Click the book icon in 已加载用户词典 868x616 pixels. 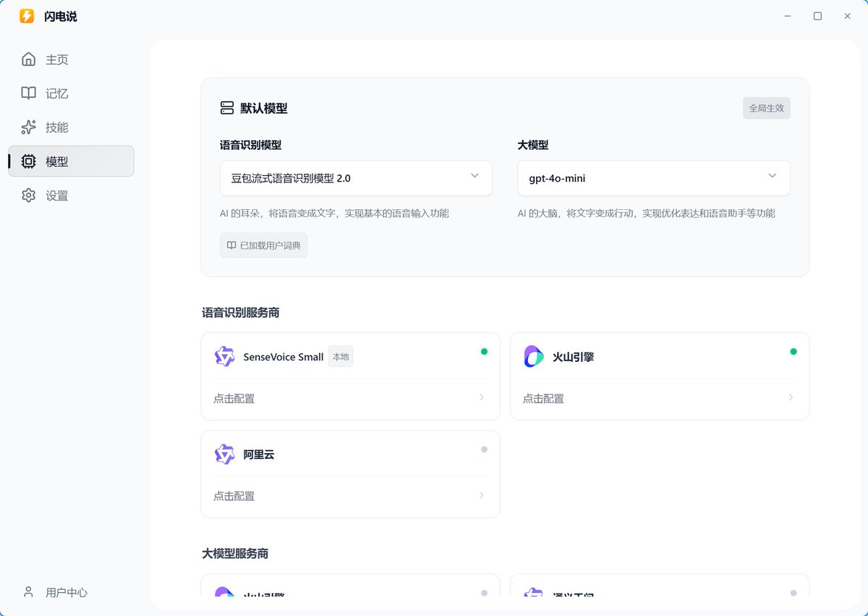click(x=231, y=245)
